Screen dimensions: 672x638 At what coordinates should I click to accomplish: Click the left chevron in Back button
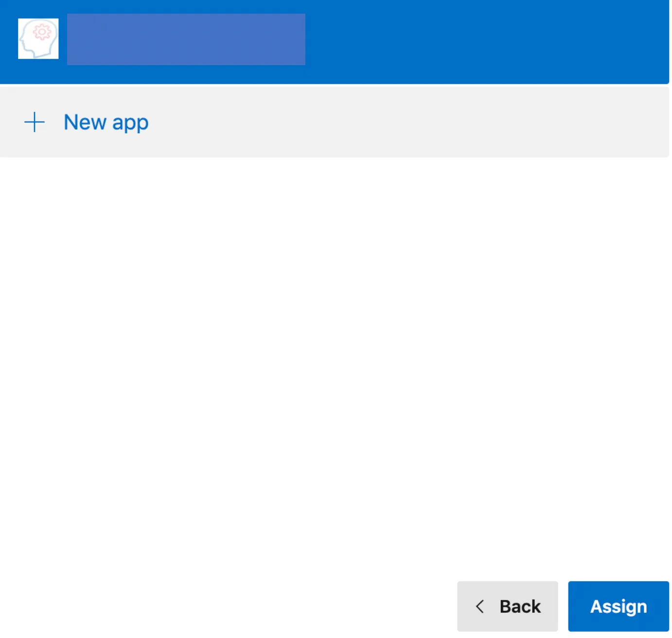coord(479,606)
